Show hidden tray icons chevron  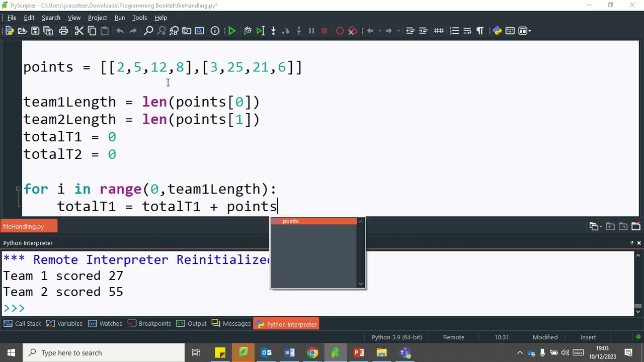tap(520, 353)
